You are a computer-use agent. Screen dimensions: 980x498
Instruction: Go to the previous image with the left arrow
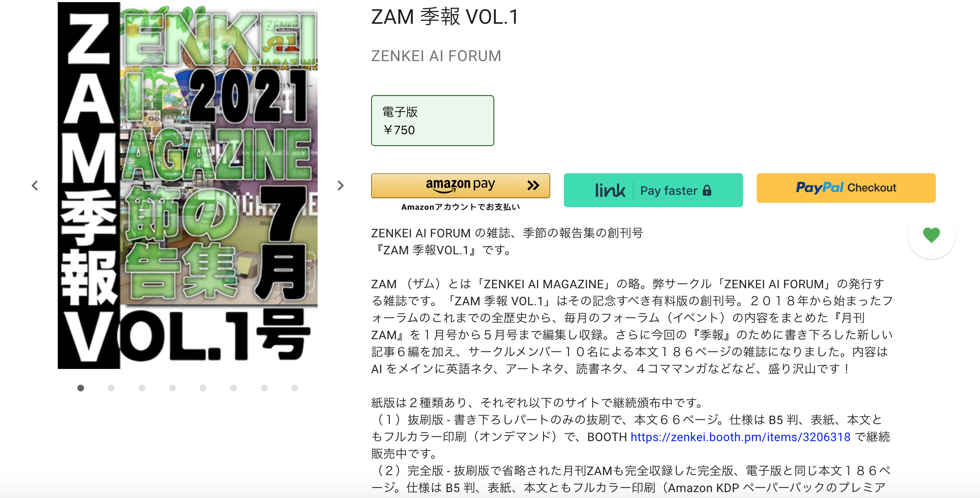click(35, 186)
